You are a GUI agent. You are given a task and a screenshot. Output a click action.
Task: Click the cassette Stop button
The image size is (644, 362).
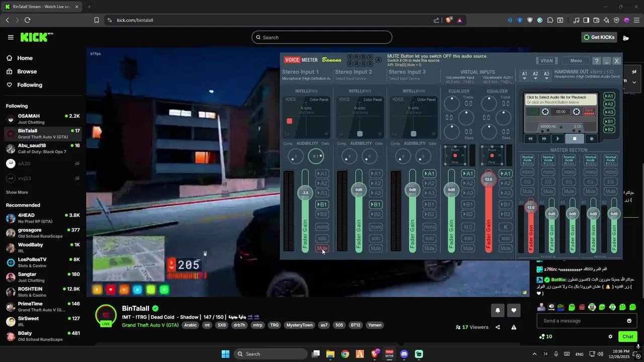click(x=574, y=139)
